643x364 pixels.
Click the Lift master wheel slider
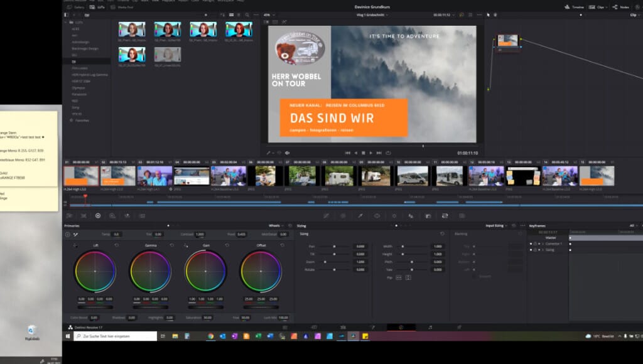pos(95,307)
